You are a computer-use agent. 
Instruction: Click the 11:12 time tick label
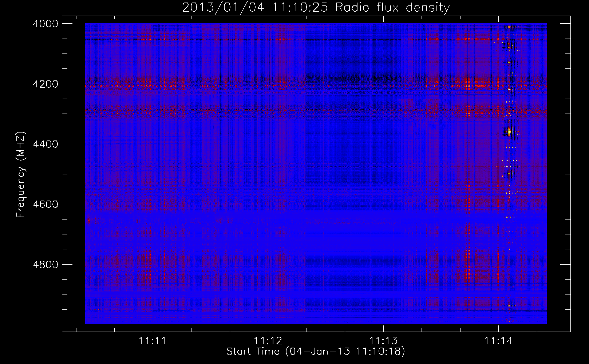pos(268,341)
